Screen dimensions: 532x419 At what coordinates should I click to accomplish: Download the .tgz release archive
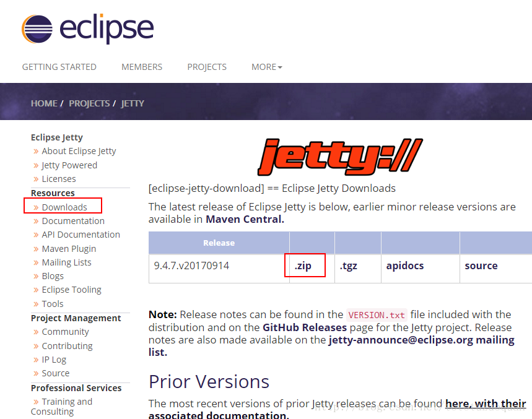pyautogui.click(x=349, y=266)
